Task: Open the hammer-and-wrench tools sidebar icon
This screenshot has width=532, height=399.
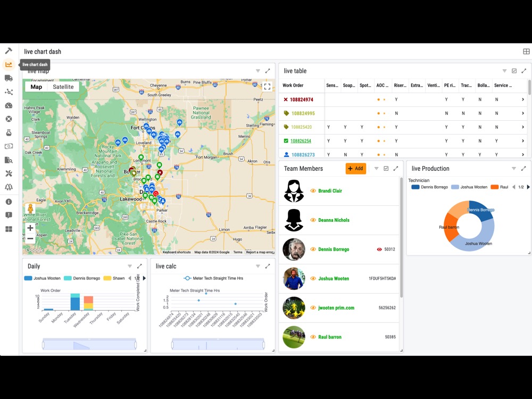Action: (9, 173)
